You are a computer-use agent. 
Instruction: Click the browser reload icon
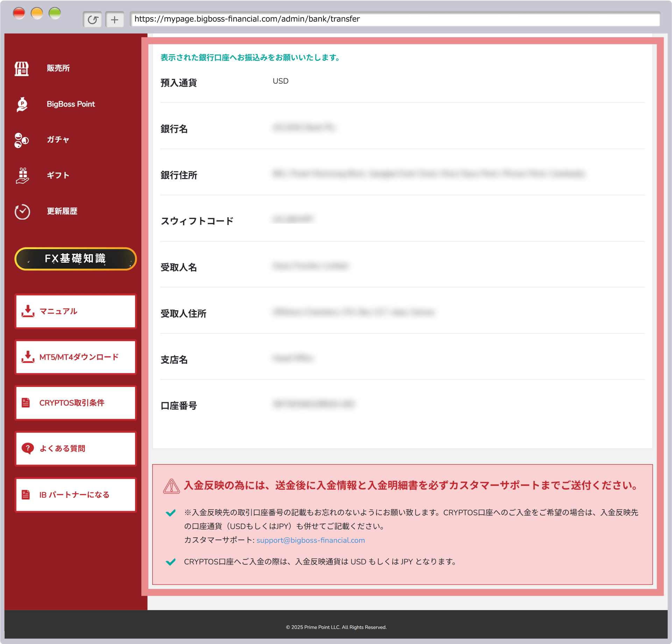pos(92,20)
